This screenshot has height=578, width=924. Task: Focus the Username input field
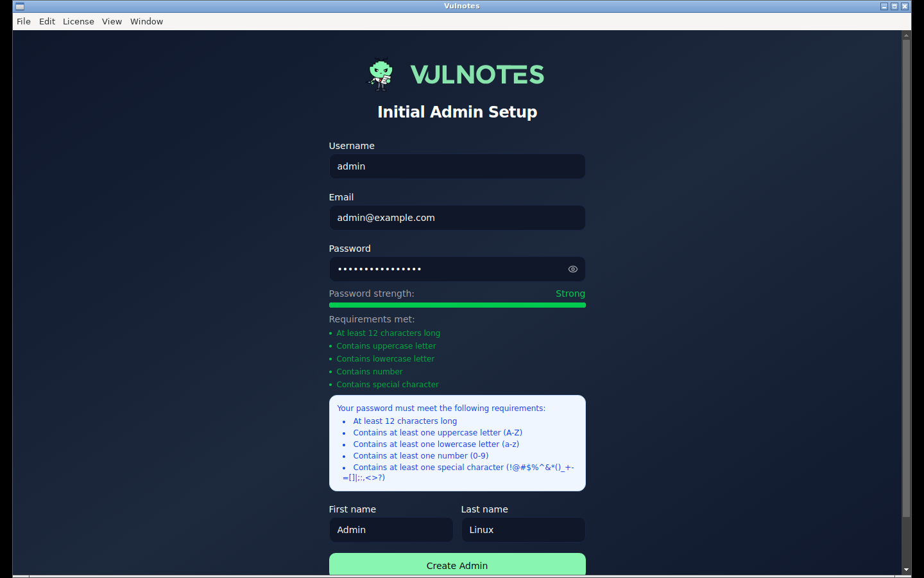click(x=458, y=166)
